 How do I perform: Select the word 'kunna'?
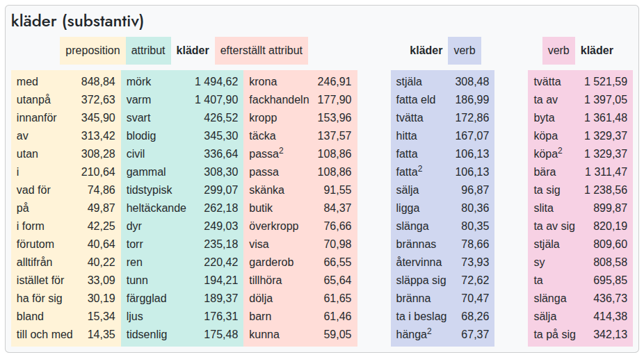click(264, 335)
